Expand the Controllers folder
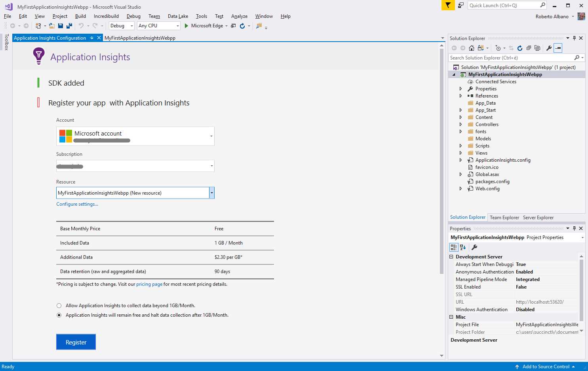 point(461,124)
